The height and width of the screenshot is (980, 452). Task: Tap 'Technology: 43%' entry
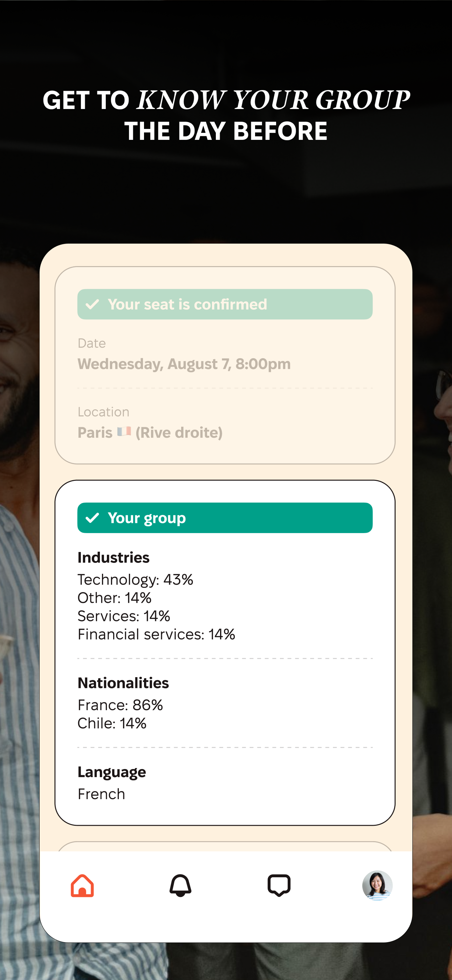coord(135,579)
